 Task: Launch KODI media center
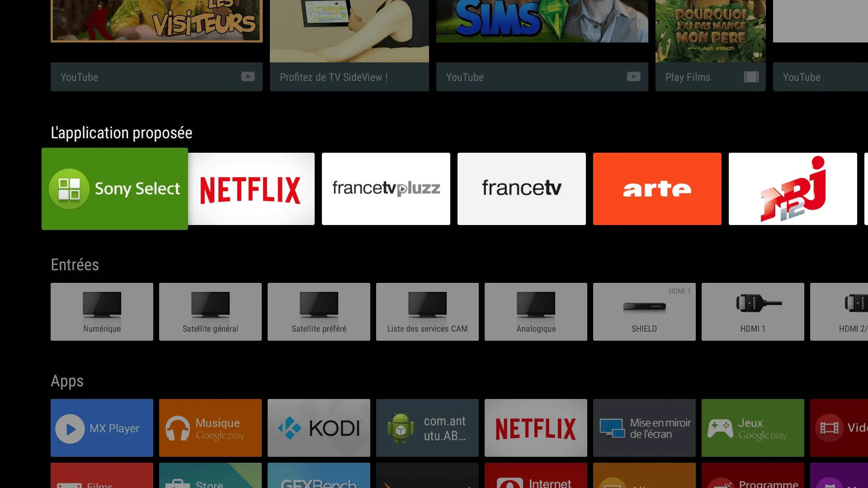coord(318,428)
